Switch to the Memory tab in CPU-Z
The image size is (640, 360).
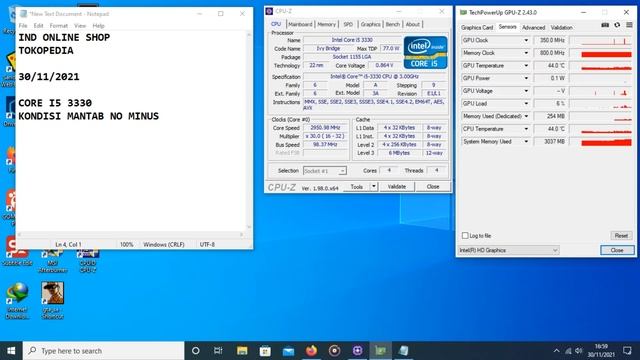point(327,24)
